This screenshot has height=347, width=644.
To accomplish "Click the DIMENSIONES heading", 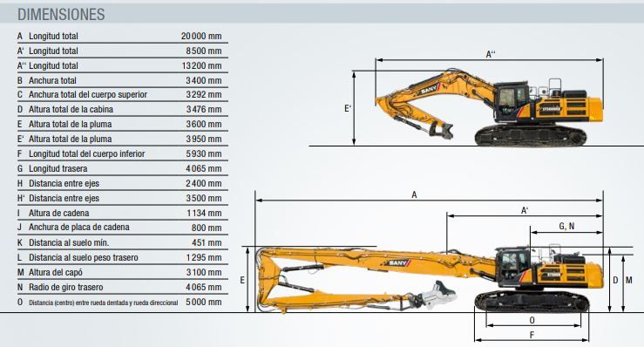I will (x=61, y=15).
